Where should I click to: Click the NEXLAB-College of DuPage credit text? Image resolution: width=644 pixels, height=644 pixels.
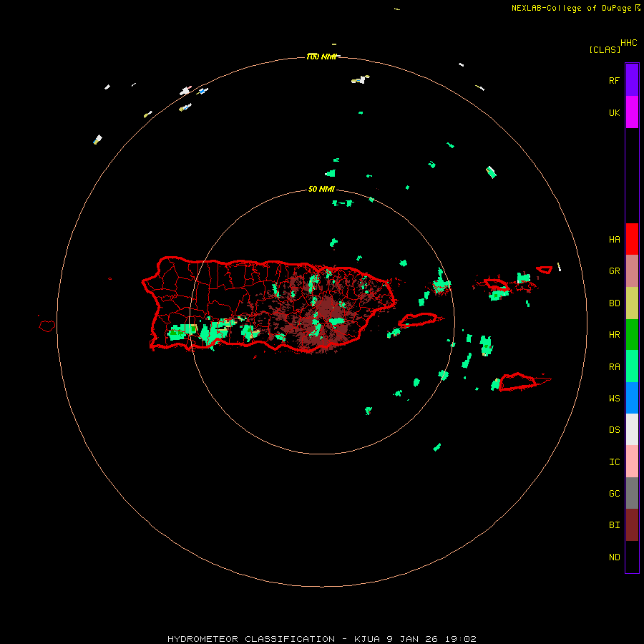[571, 8]
